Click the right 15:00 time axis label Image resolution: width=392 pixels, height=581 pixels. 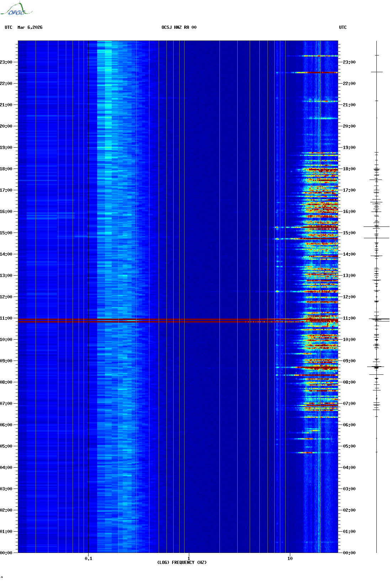pos(349,233)
